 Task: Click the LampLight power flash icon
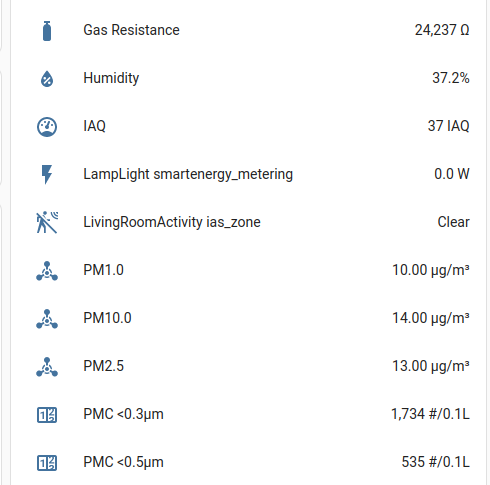pos(47,174)
